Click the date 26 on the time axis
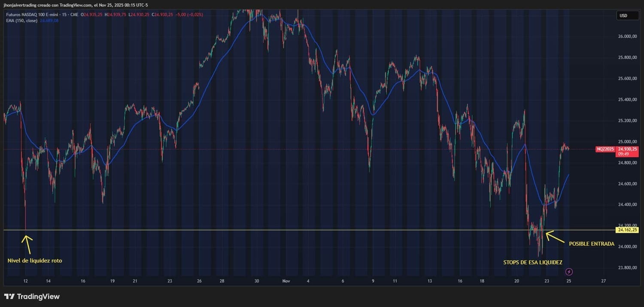644x307 pixels. point(199,281)
